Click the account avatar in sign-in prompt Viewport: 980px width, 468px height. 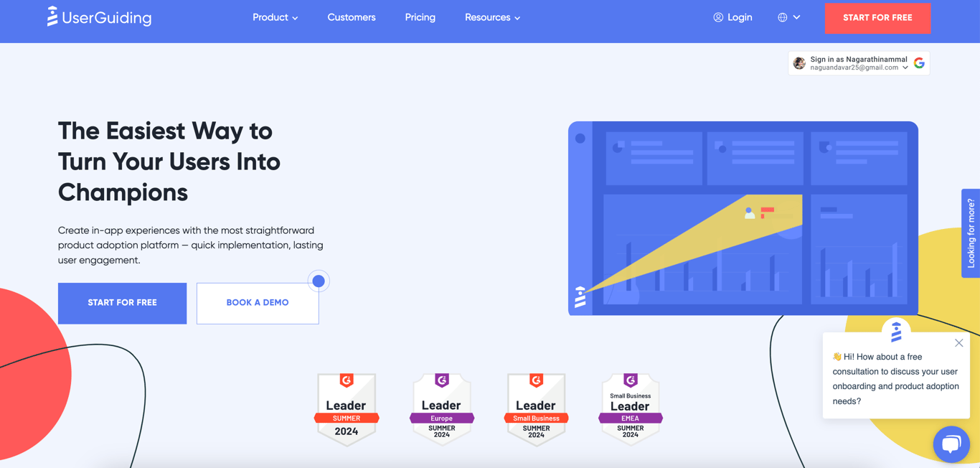[x=799, y=63]
